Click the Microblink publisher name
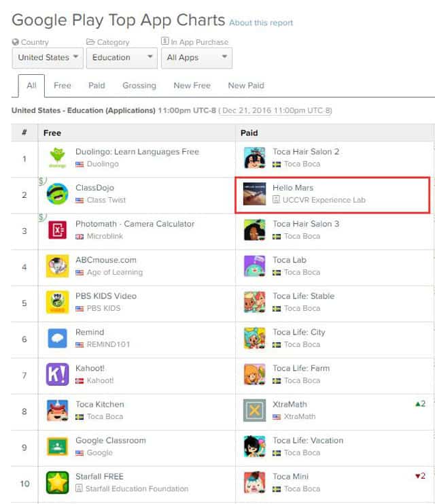Image resolution: width=435 pixels, height=504 pixels. coord(105,236)
